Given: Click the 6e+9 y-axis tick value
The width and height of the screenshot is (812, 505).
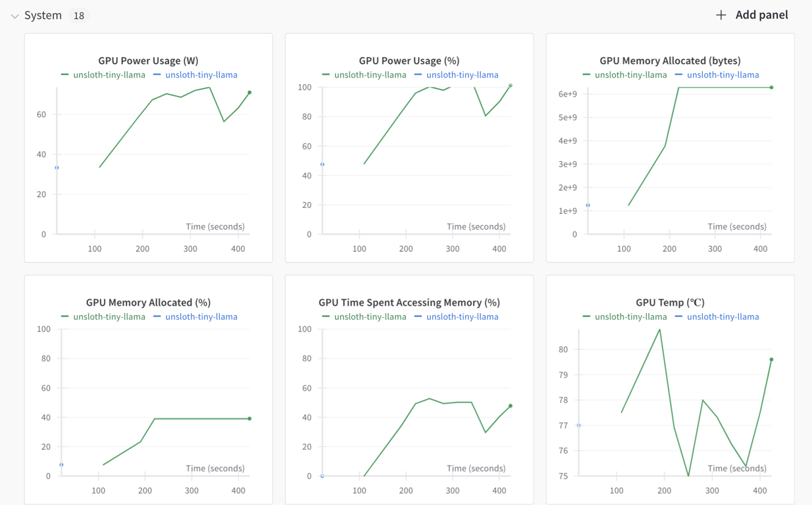Looking at the screenshot, I should [568, 95].
